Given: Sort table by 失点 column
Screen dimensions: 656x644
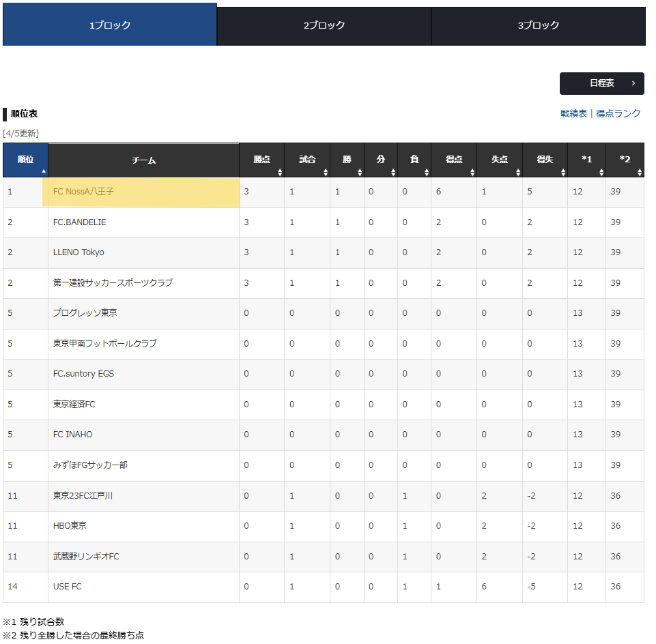Looking at the screenshot, I should [x=500, y=160].
